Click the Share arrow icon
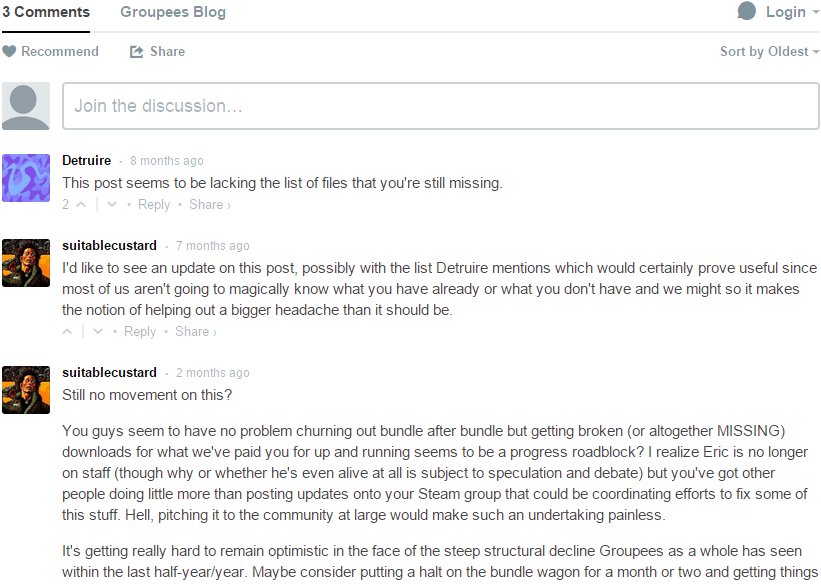 (x=137, y=51)
